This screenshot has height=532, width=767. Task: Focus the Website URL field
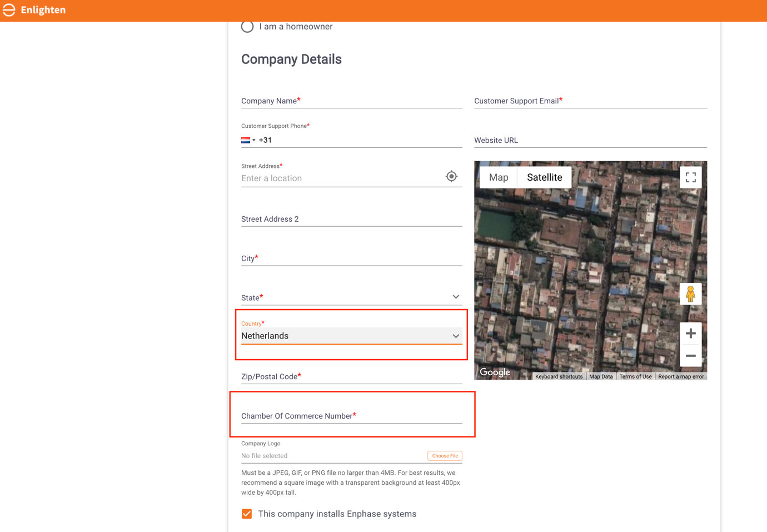pos(590,140)
